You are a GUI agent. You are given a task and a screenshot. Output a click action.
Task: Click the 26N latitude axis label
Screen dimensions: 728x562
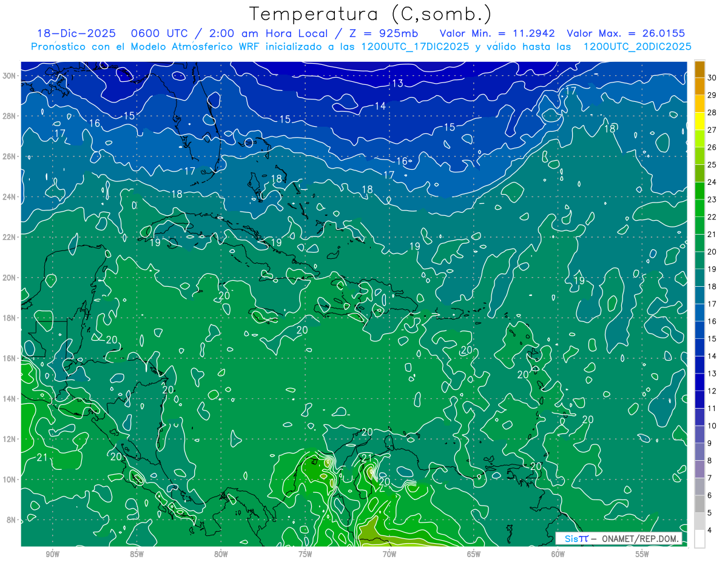coord(9,156)
